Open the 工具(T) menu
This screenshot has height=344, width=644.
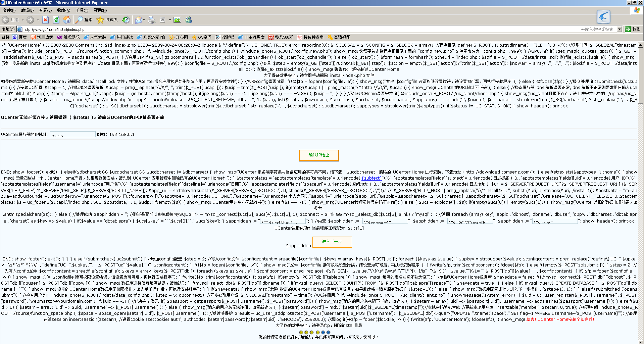(x=82, y=10)
